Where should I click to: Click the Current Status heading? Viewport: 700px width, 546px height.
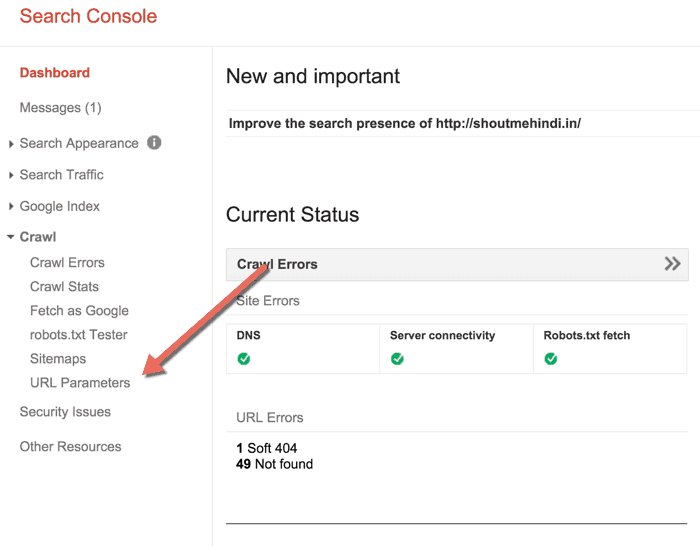tap(292, 215)
